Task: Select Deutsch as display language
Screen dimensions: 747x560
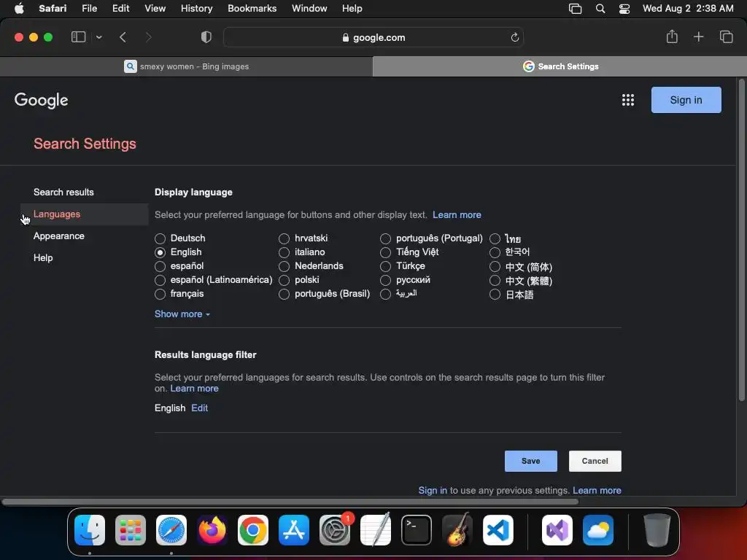Action: (x=160, y=238)
